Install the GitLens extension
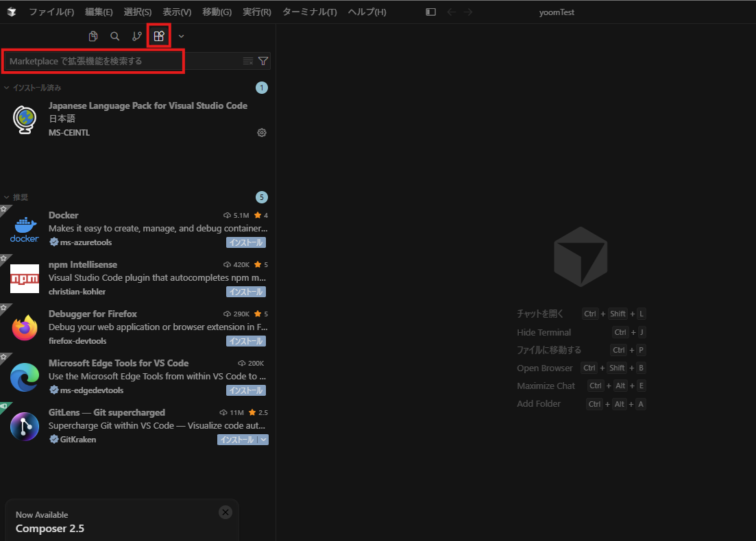The height and width of the screenshot is (541, 756). (x=236, y=440)
